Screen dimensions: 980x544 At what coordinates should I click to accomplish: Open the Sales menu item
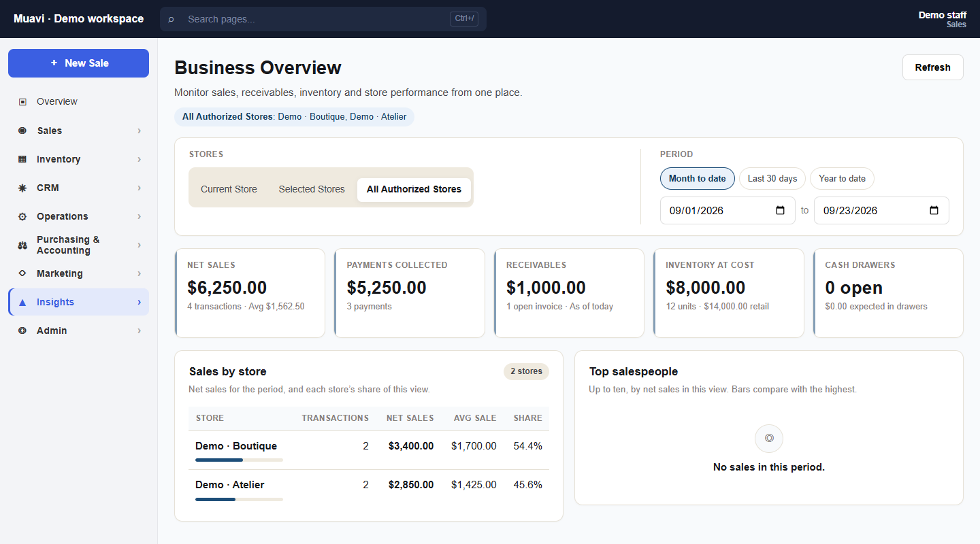(78, 131)
